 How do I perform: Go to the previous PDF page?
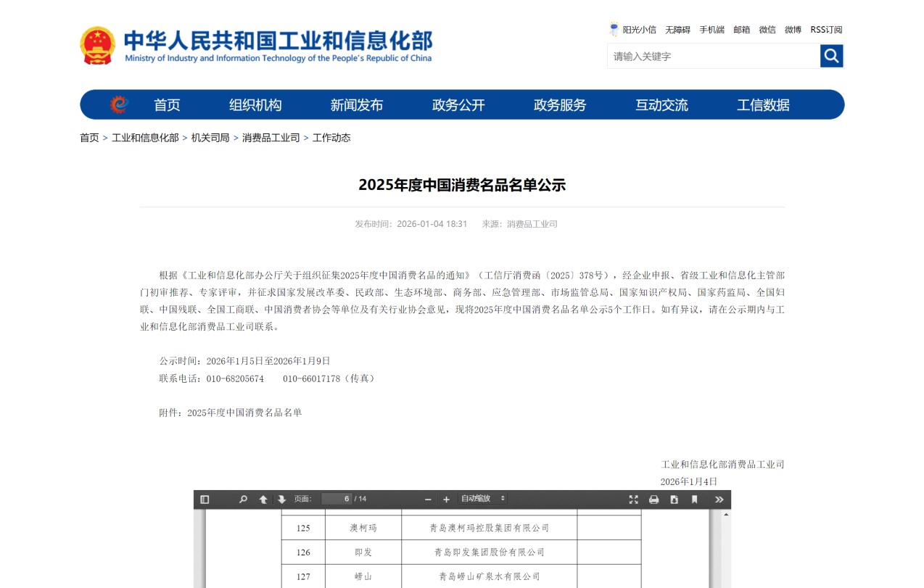263,499
